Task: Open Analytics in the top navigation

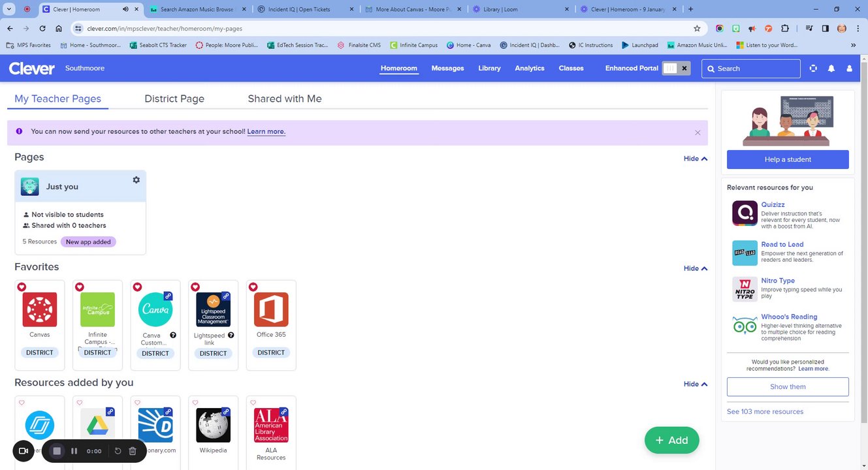Action: (x=530, y=69)
